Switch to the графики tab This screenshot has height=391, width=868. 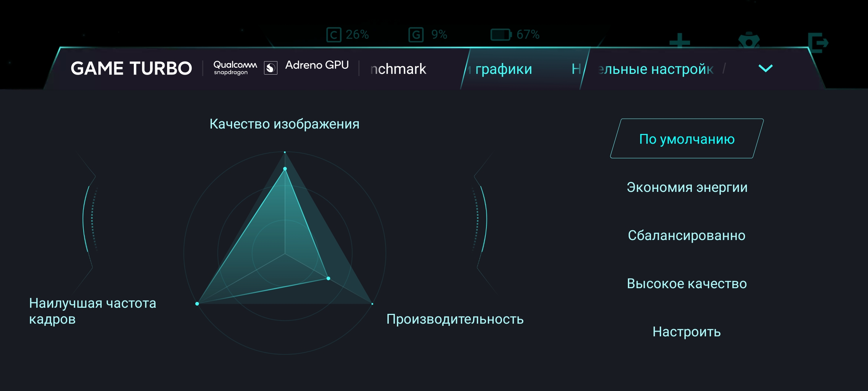pyautogui.click(x=503, y=69)
